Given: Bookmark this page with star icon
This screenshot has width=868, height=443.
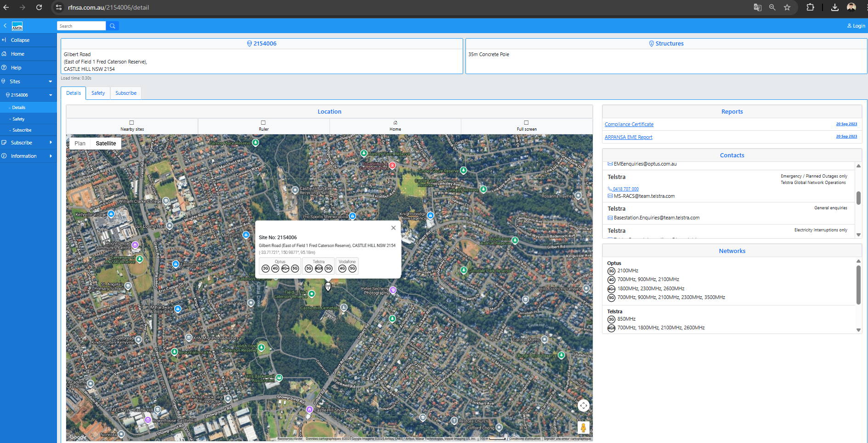Looking at the screenshot, I should (787, 7).
